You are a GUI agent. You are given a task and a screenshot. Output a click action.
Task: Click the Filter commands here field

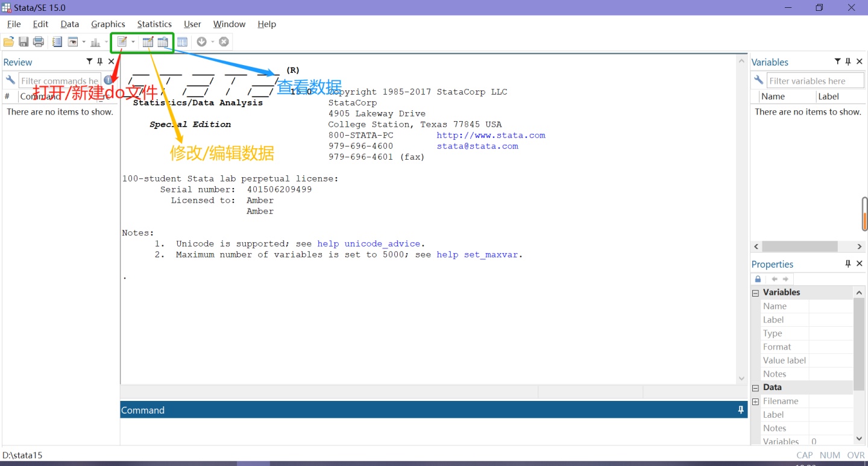click(x=60, y=81)
